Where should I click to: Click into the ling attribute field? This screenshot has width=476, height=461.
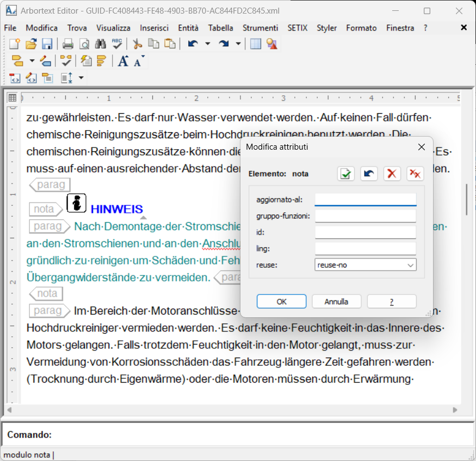click(x=366, y=249)
